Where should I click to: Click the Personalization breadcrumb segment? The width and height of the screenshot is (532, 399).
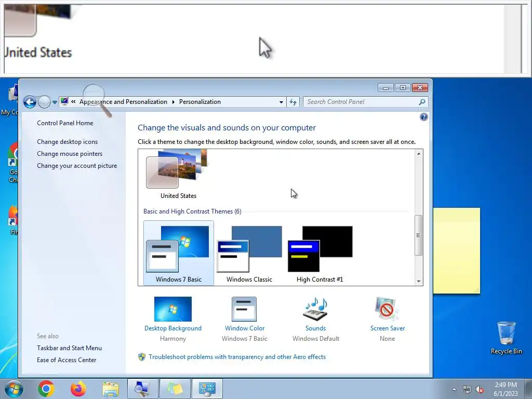pos(200,102)
